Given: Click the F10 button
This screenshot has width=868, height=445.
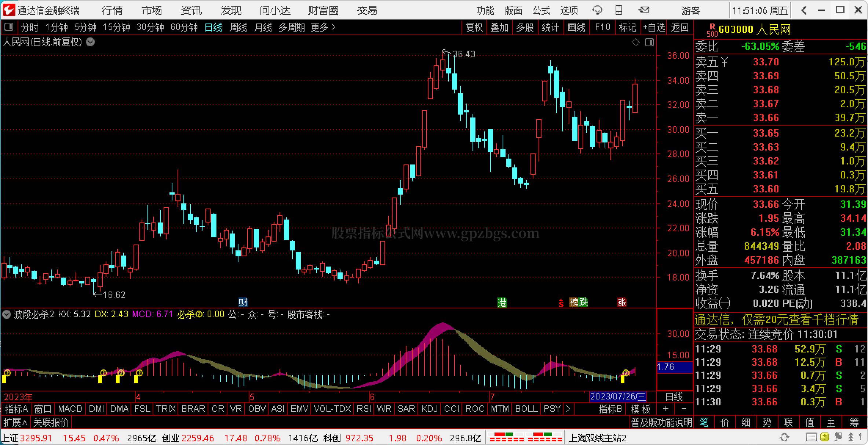Looking at the screenshot, I should pyautogui.click(x=602, y=27).
